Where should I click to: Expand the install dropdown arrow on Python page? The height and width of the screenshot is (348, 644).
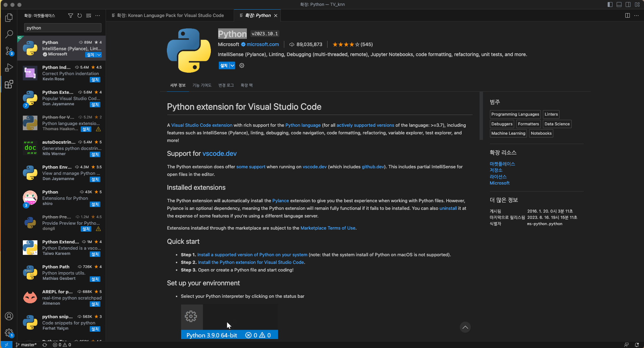(x=232, y=65)
